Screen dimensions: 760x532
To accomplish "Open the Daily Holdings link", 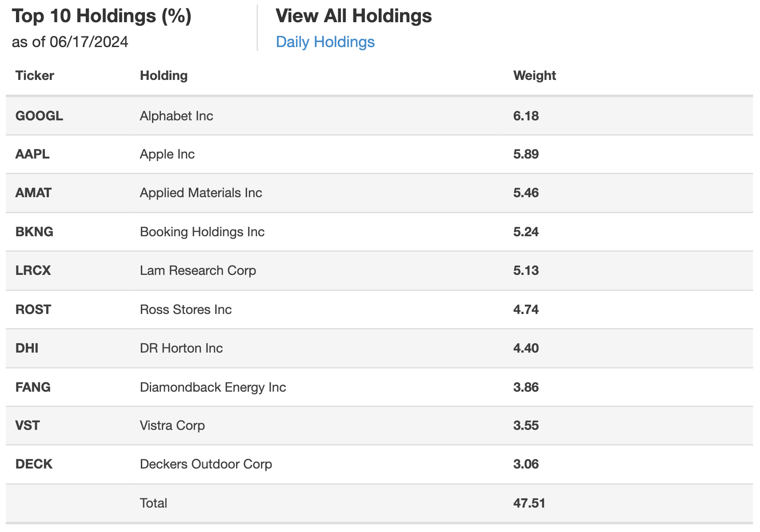I will click(x=325, y=41).
